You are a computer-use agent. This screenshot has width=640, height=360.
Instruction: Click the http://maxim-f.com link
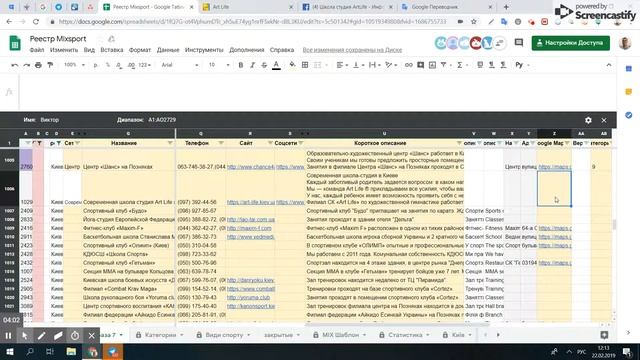coord(249,228)
